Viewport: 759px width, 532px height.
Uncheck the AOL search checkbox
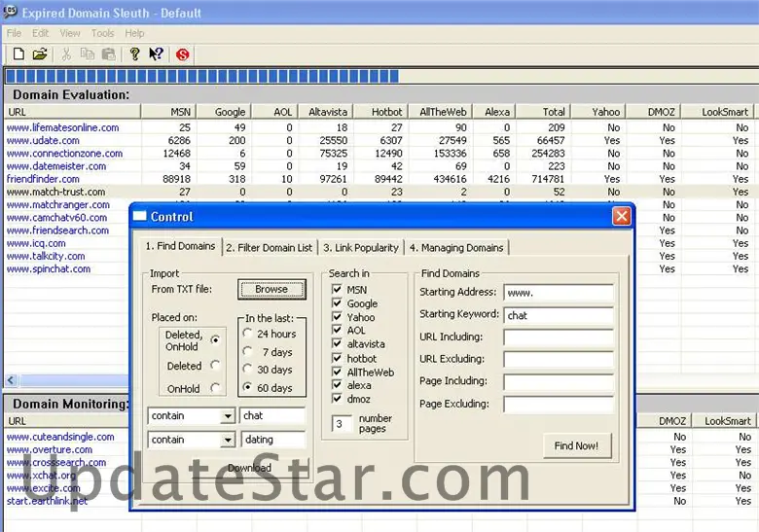(337, 330)
